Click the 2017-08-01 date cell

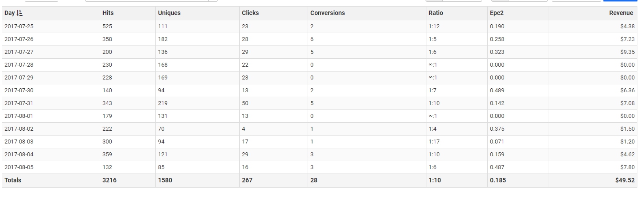pyautogui.click(x=19, y=116)
